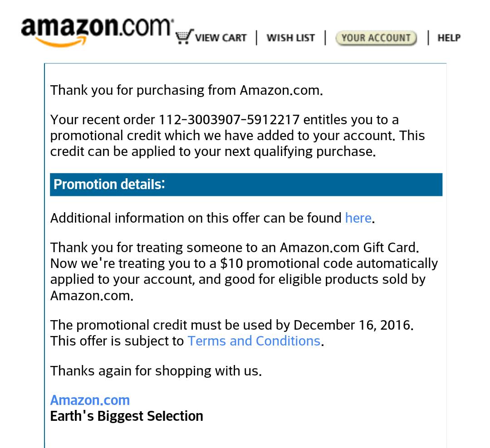Screen dimensions: 490x448
Task: Click "Thanks again for shopping with us"
Action: [155, 371]
